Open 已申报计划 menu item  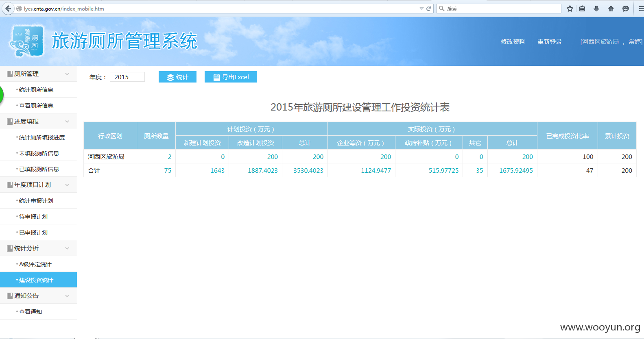(38, 233)
